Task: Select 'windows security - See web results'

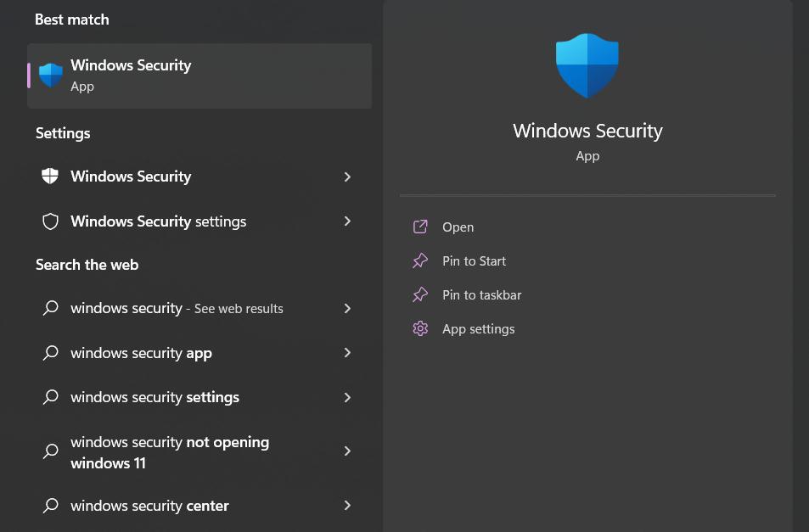Action: tap(199, 308)
